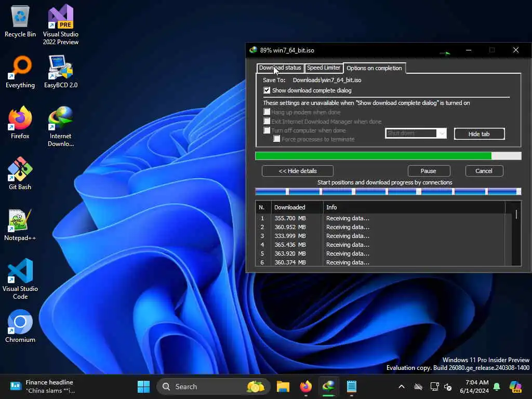This screenshot has height=399, width=532.
Task: Open notifications bell icon
Action: tap(497, 387)
